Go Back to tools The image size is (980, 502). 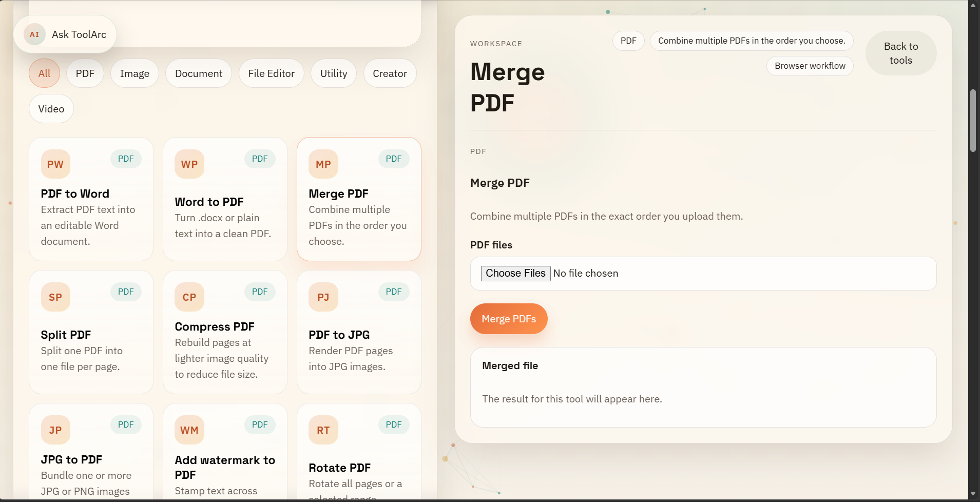(901, 53)
